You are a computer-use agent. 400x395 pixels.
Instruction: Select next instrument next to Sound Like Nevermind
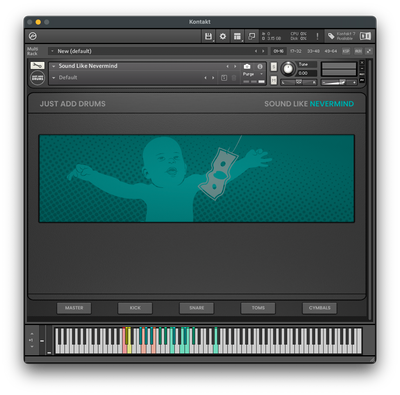click(235, 66)
